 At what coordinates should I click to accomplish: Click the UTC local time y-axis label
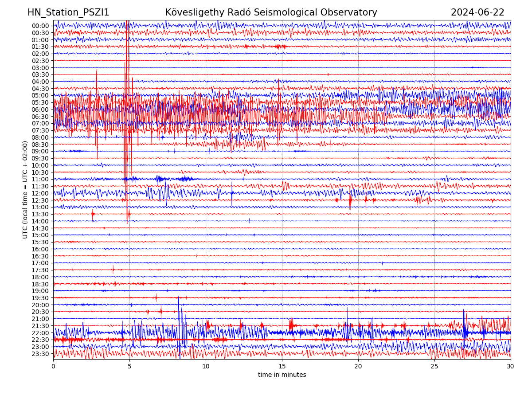[x=25, y=189]
